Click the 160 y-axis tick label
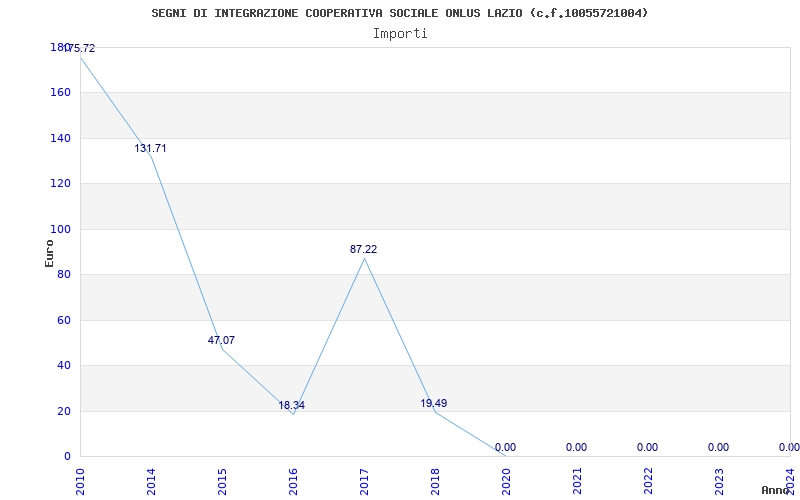Image resolution: width=800 pixels, height=500 pixels. click(x=60, y=93)
